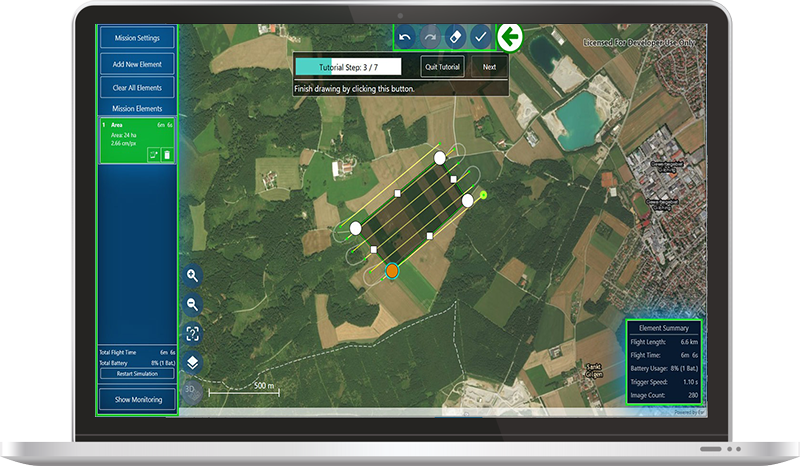Click the Trigger Speed 1.10 s row
This screenshot has width=800, height=466.
click(664, 382)
